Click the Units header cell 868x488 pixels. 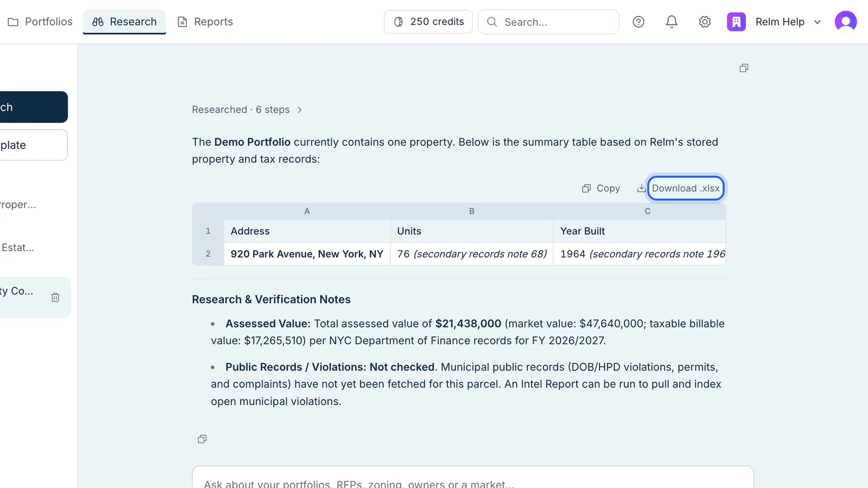(x=472, y=231)
